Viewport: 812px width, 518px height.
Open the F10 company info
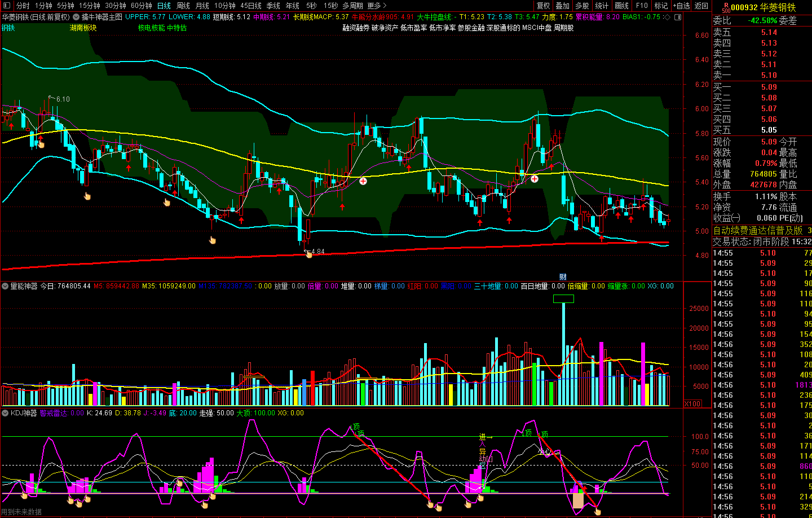coord(642,6)
